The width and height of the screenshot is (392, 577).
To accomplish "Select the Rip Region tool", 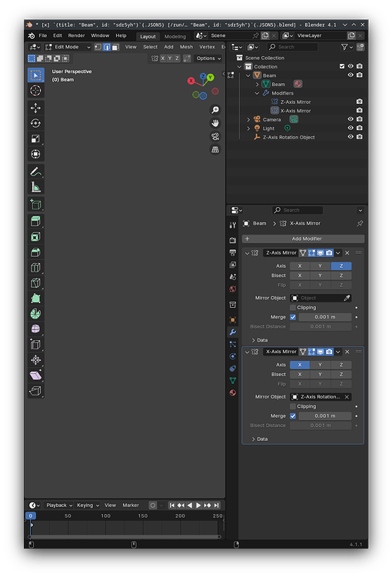I will [35, 391].
